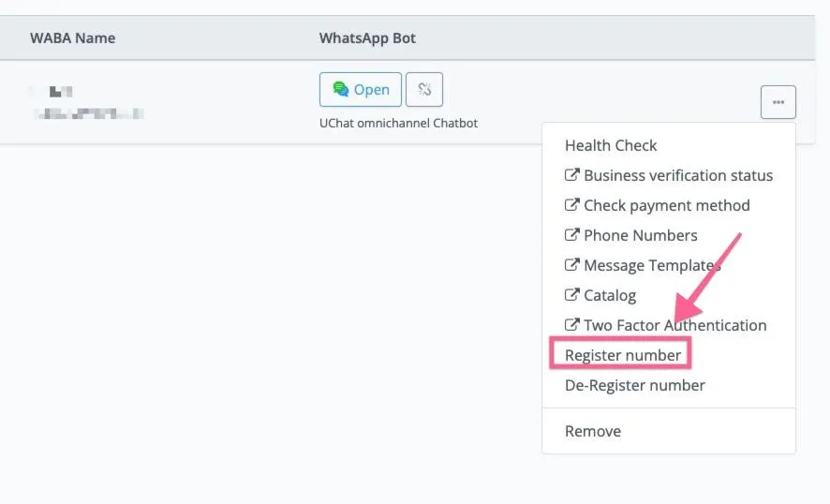Click the WABA Name column header

[72, 38]
